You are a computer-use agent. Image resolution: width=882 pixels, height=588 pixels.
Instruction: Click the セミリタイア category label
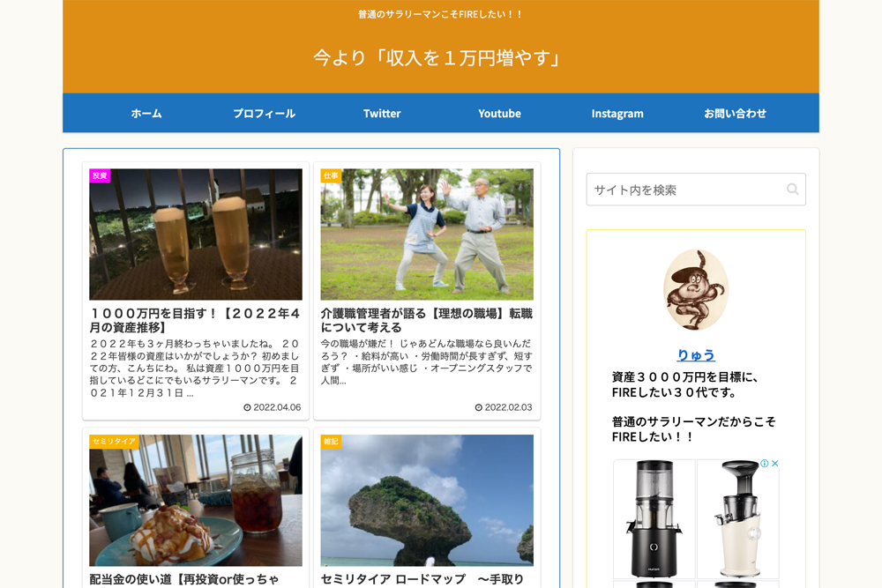[114, 442]
